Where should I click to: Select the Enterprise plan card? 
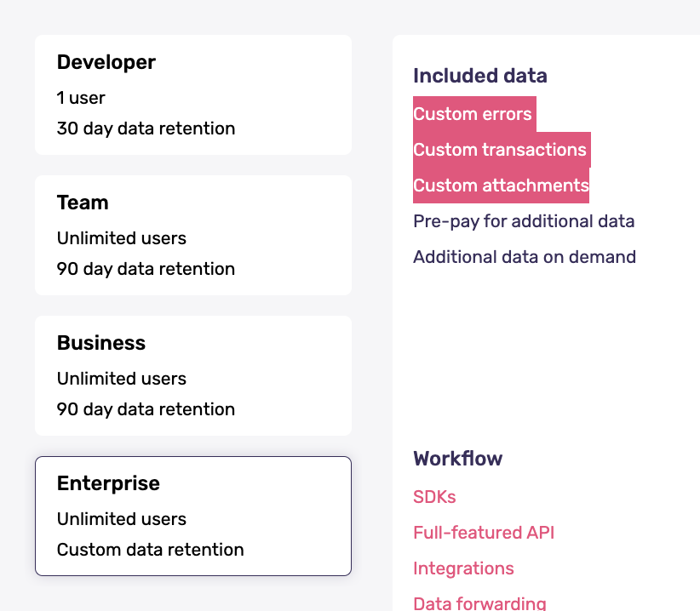click(193, 516)
